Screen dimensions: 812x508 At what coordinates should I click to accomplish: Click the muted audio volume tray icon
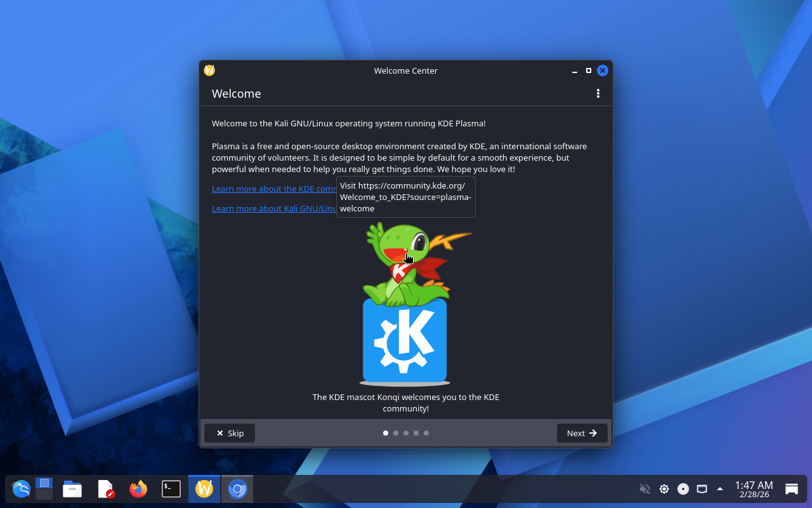[645, 489]
